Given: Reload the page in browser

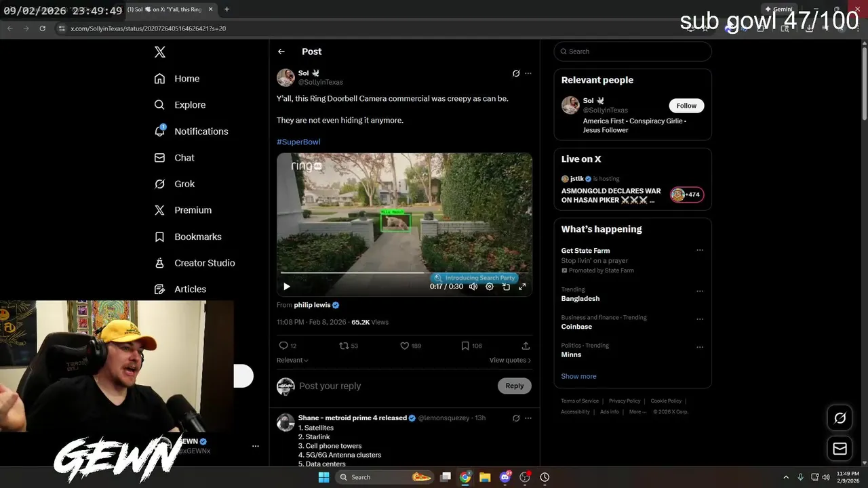Looking at the screenshot, I should pyautogui.click(x=42, y=28).
